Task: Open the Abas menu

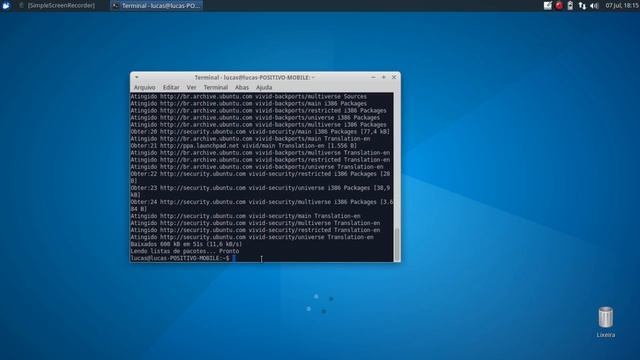Action: point(242,87)
